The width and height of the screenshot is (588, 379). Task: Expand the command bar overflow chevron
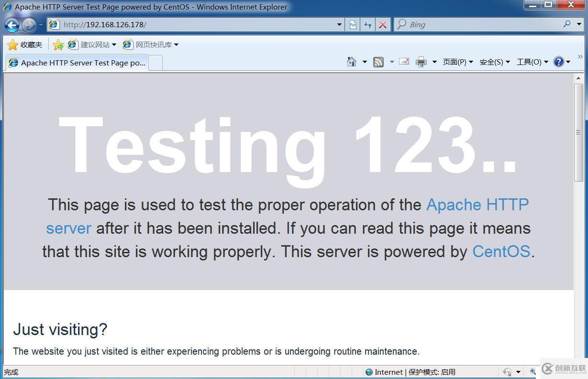(x=580, y=56)
